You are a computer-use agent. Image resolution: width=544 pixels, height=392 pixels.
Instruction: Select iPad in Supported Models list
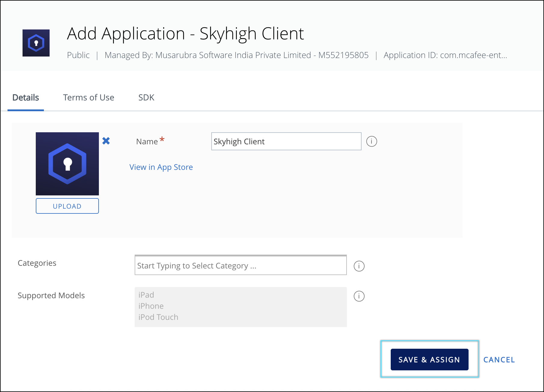click(x=146, y=295)
